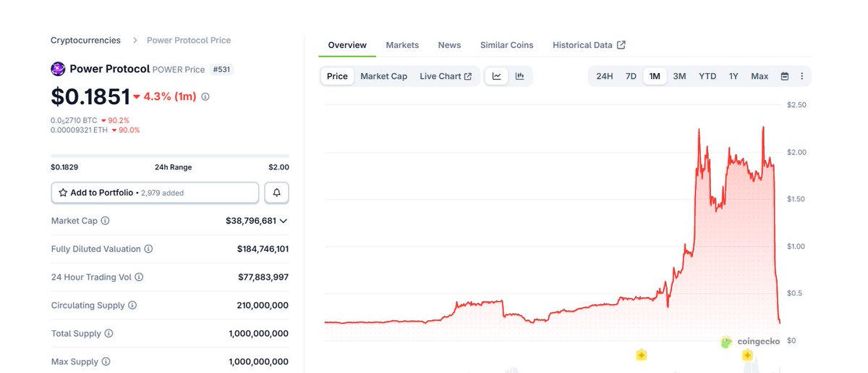Switch to candlestick chart view icon

pyautogui.click(x=519, y=76)
